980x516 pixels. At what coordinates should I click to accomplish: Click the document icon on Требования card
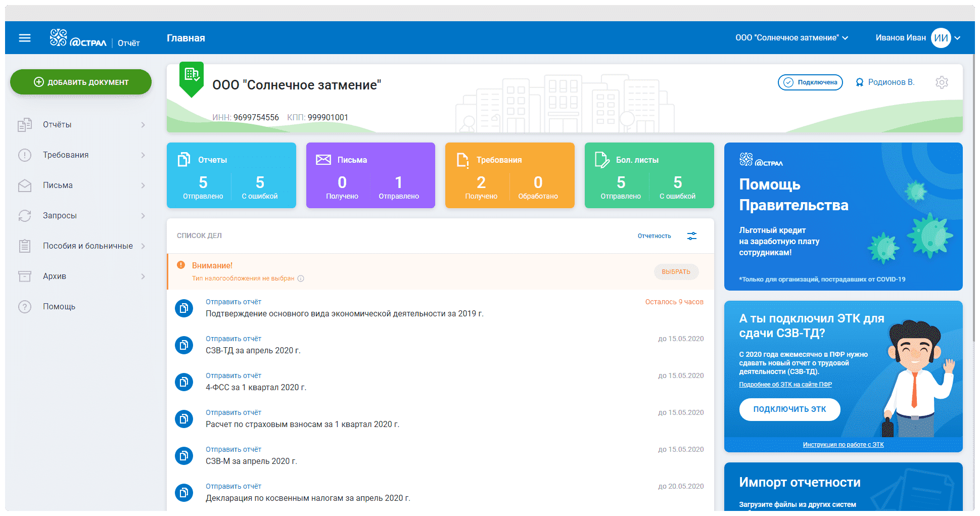tap(462, 160)
